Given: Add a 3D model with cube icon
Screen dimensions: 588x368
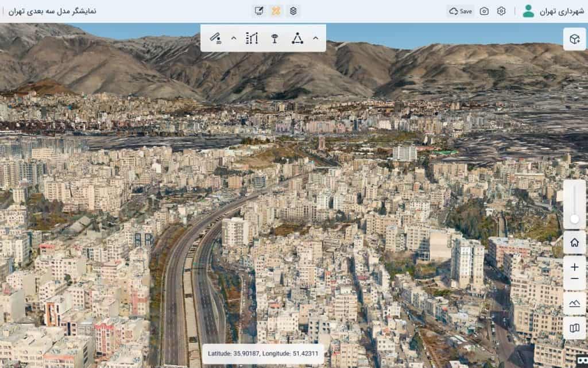Looking at the screenshot, I should [x=574, y=39].
